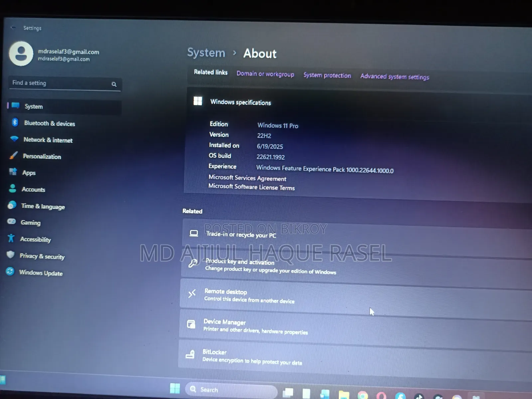Click the Gaming controller icon
532x399 pixels.
click(12, 221)
